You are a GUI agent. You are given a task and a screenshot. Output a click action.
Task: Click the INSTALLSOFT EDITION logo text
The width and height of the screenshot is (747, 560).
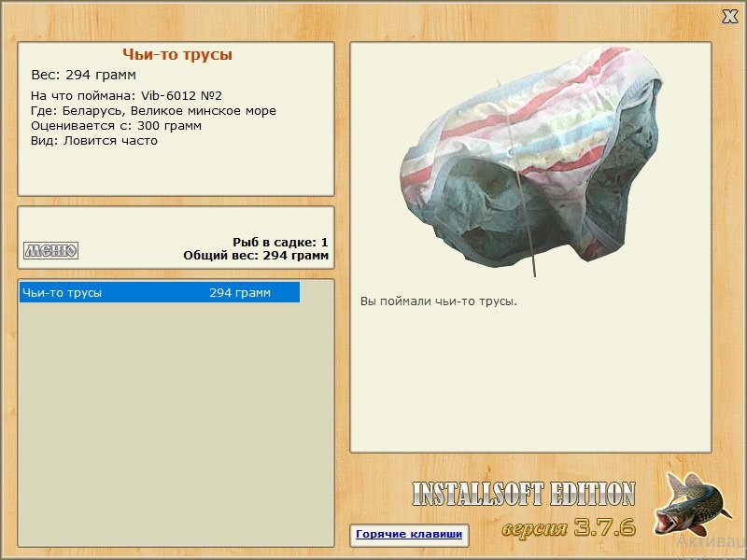(x=524, y=494)
